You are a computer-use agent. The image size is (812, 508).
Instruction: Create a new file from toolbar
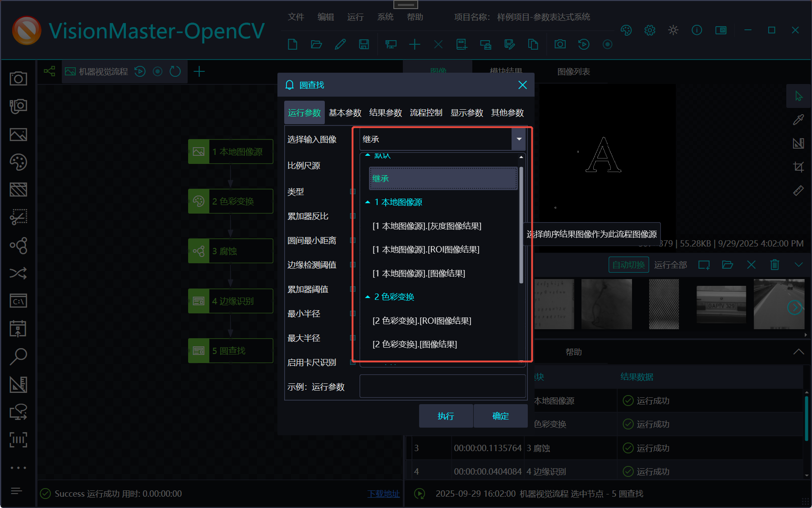(292, 44)
